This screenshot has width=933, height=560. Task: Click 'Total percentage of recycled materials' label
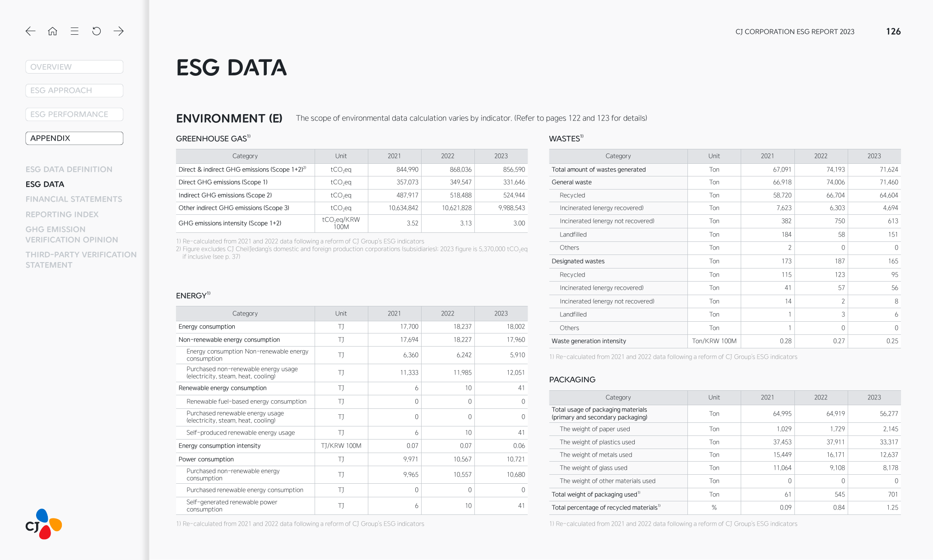pyautogui.click(x=606, y=508)
